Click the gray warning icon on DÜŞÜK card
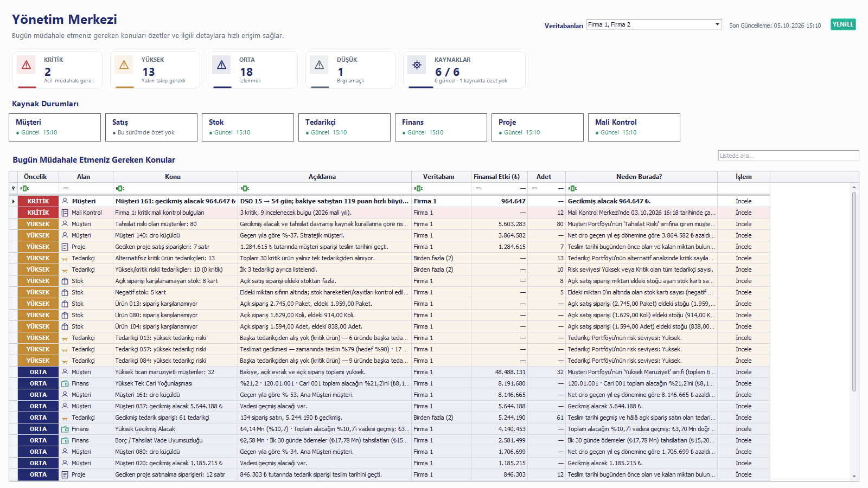Image resolution: width=868 pixels, height=488 pixels. 320,65
